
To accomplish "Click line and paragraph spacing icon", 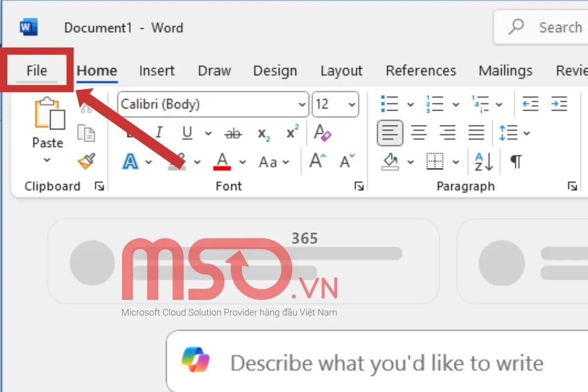I will (508, 133).
